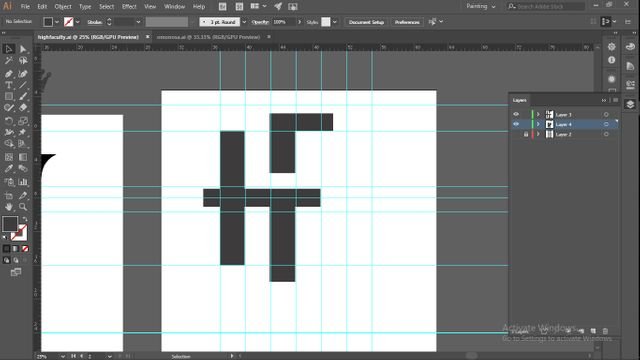Select the Selection tool (black arrow)
This screenshot has width=640, height=360.
pyautogui.click(x=9, y=49)
